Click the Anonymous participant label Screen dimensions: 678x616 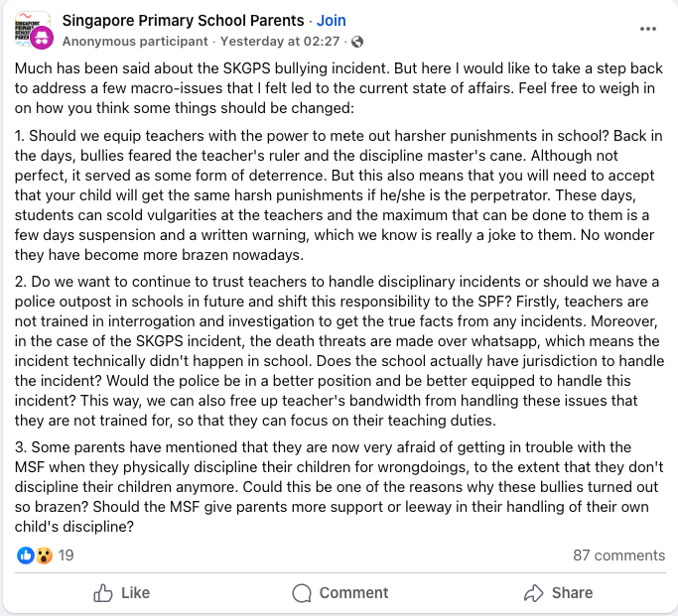(135, 42)
